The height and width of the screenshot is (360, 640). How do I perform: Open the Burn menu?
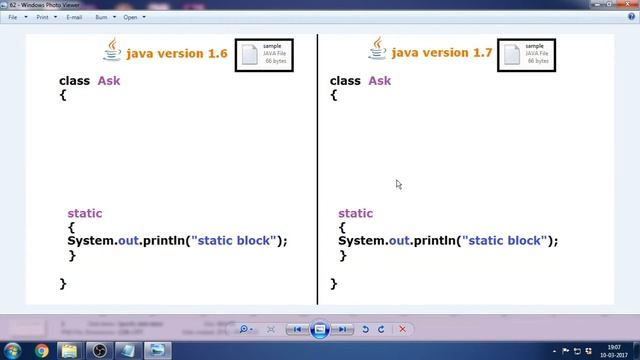tap(101, 17)
